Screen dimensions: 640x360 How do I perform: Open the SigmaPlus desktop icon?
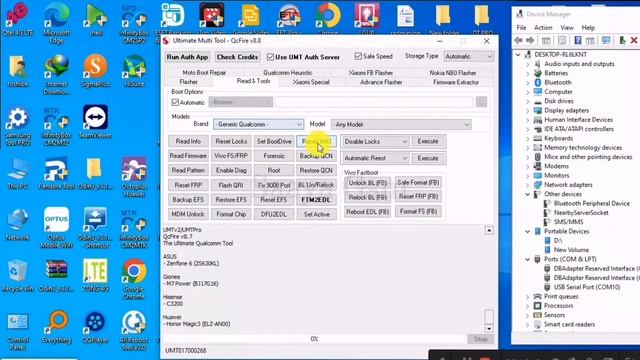[x=95, y=71]
